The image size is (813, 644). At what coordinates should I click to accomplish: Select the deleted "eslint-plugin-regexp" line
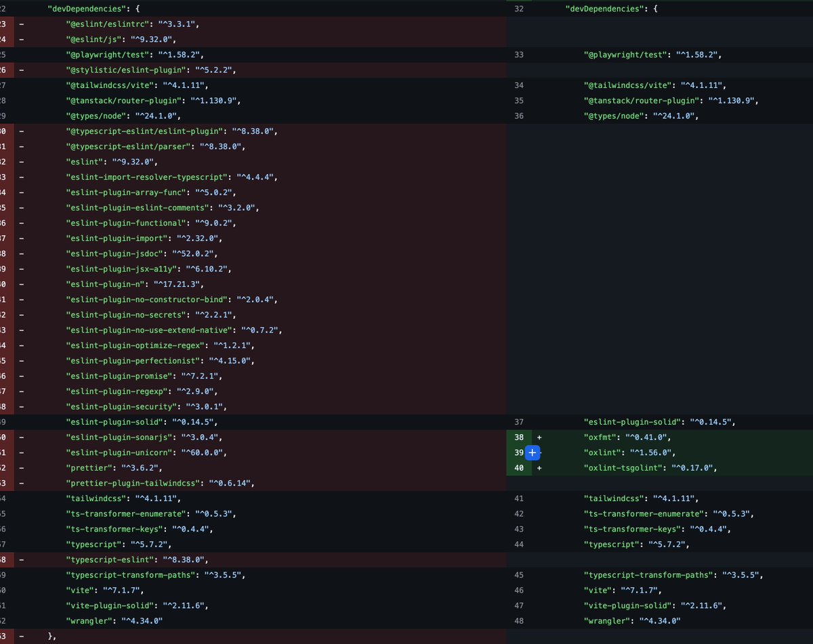coord(253,391)
